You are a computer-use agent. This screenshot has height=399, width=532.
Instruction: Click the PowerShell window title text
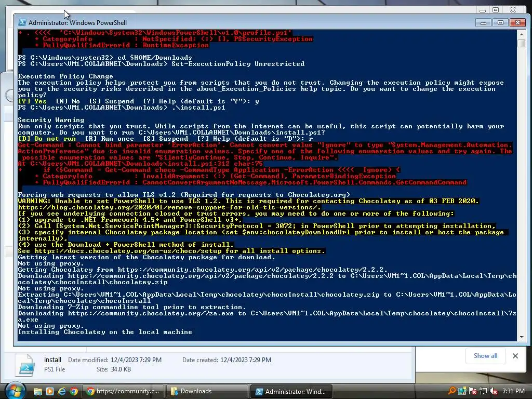tap(78, 23)
